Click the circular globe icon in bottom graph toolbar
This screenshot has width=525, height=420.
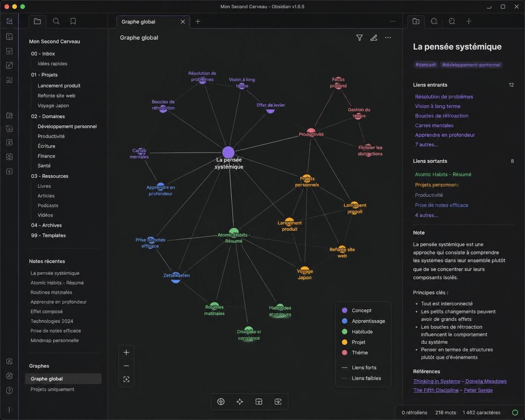[221, 402]
